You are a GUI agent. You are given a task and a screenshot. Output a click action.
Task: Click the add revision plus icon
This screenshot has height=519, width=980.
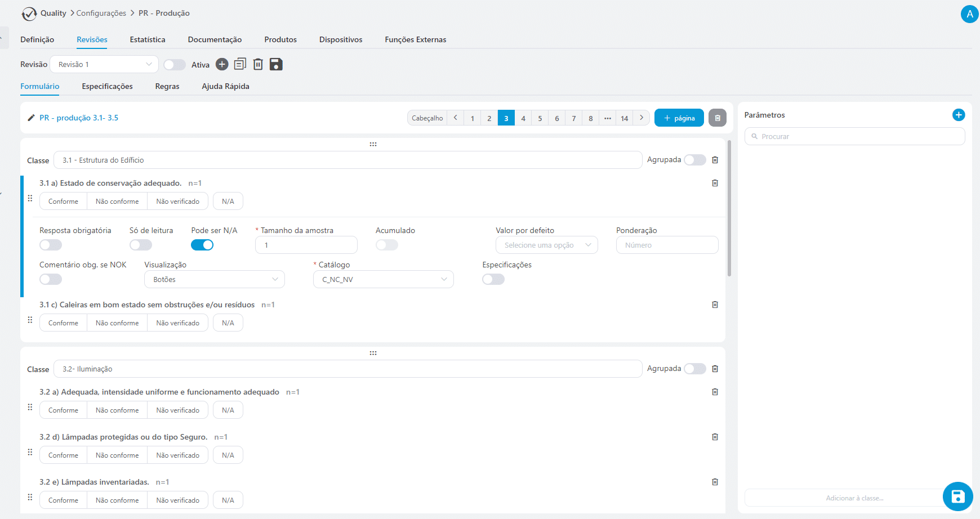[x=222, y=64]
